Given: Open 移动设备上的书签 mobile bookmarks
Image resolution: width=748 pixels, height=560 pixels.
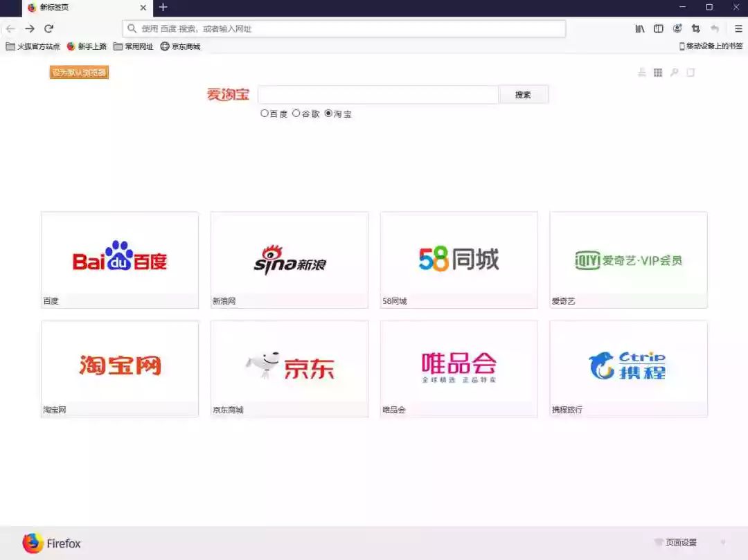Looking at the screenshot, I should tap(711, 46).
